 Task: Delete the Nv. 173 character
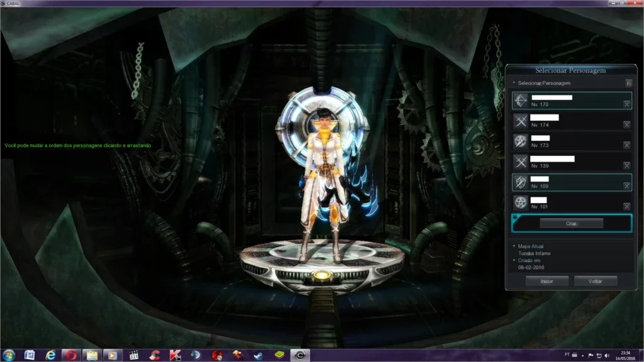[x=627, y=145]
